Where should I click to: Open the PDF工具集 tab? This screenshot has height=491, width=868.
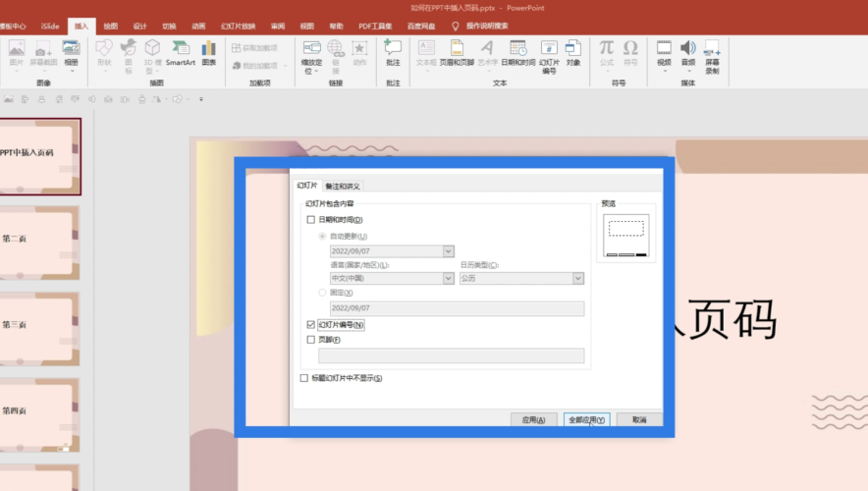tap(375, 26)
